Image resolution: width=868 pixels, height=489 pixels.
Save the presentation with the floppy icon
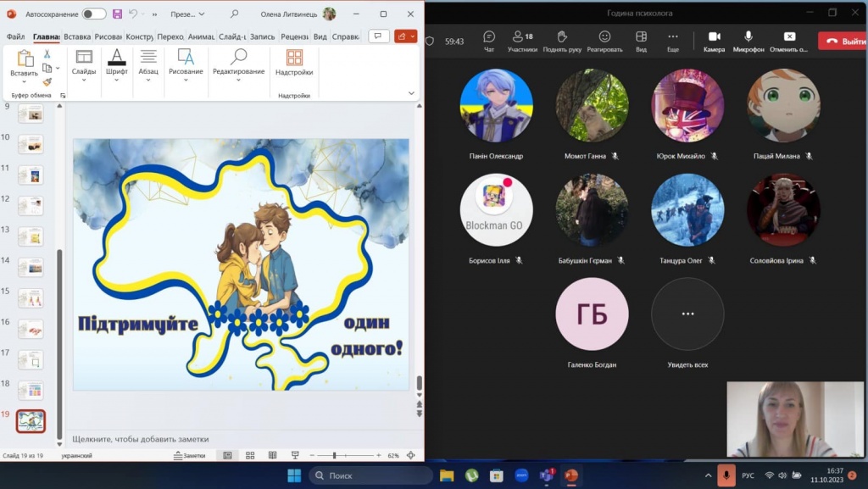tap(117, 14)
